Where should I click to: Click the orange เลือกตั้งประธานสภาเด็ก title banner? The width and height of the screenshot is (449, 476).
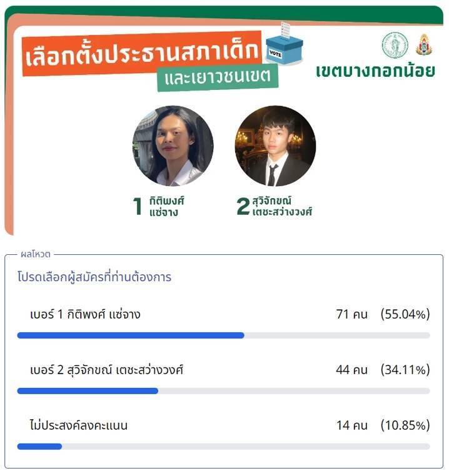coord(142,54)
